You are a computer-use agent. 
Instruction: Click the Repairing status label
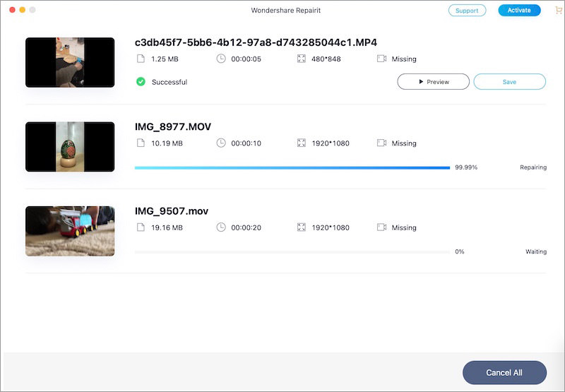[533, 167]
